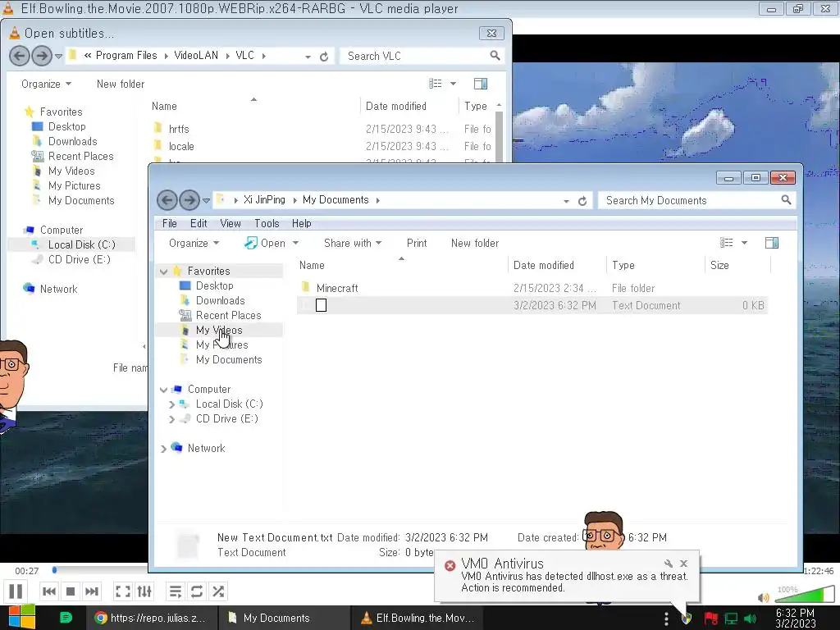Viewport: 840px width, 630px height.
Task: Select My Videos in My Documents sidebar
Action: pos(218,330)
